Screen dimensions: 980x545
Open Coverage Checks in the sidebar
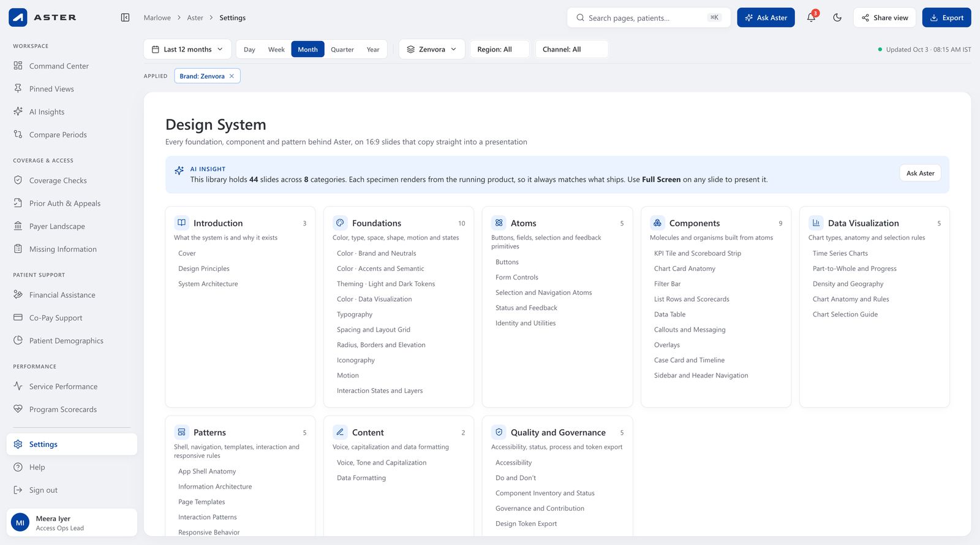click(x=72, y=180)
